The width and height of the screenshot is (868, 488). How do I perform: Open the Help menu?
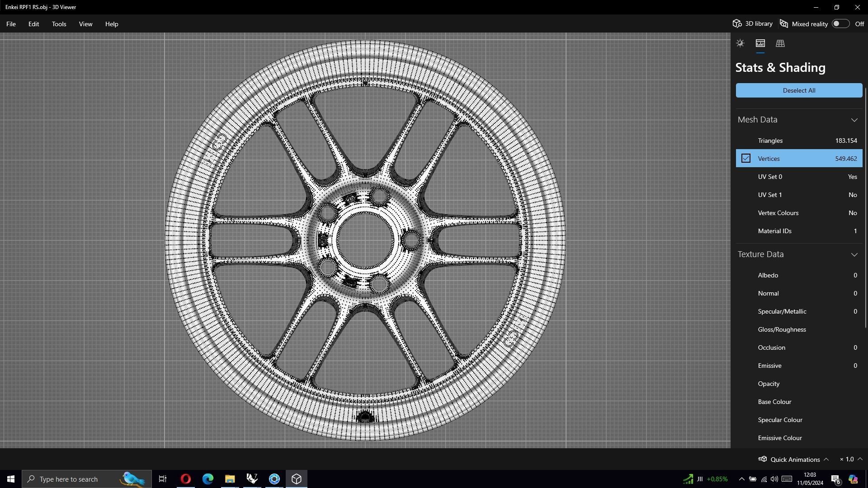click(x=112, y=24)
